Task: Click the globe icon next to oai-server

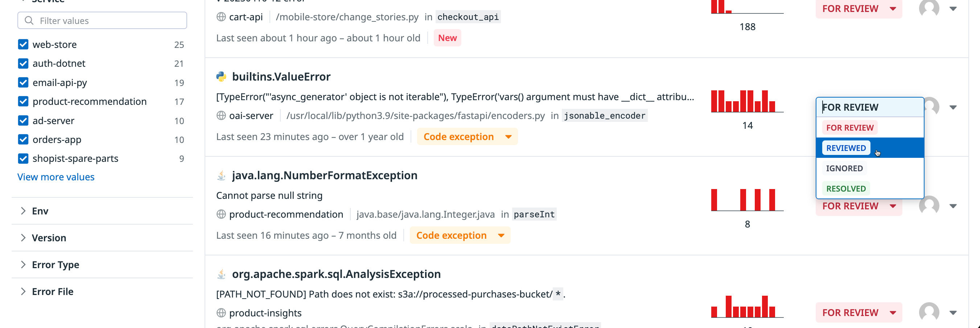Action: pyautogui.click(x=221, y=116)
